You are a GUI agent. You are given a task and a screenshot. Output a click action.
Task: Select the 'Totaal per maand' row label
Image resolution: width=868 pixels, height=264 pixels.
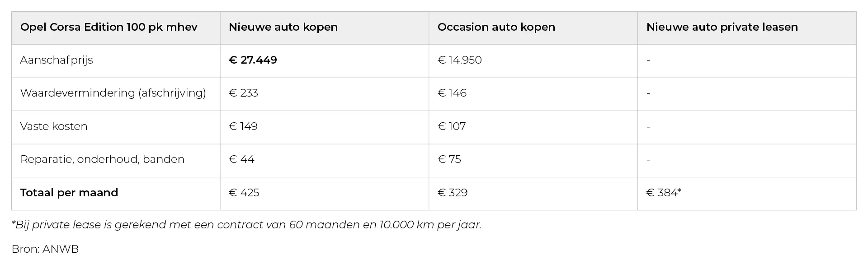[x=69, y=193]
